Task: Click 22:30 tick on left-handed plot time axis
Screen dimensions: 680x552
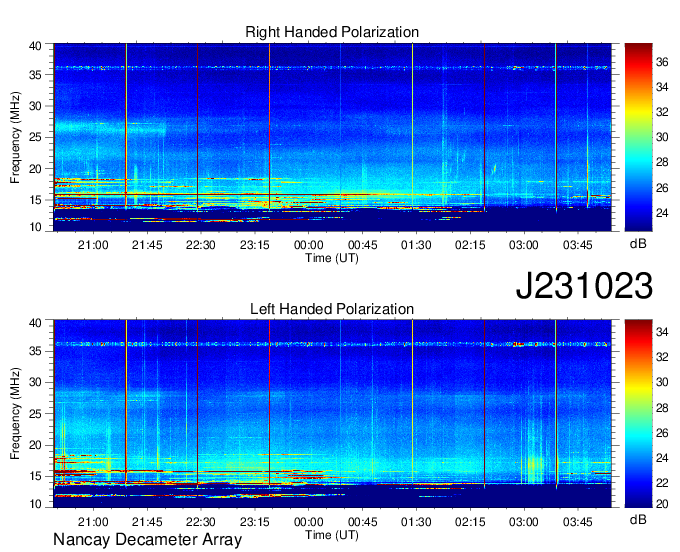Action: (x=201, y=522)
